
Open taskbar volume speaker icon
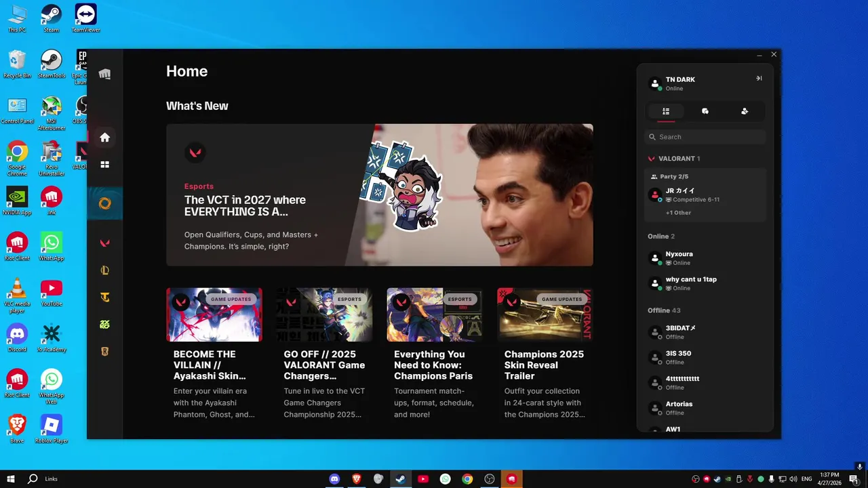click(x=793, y=479)
